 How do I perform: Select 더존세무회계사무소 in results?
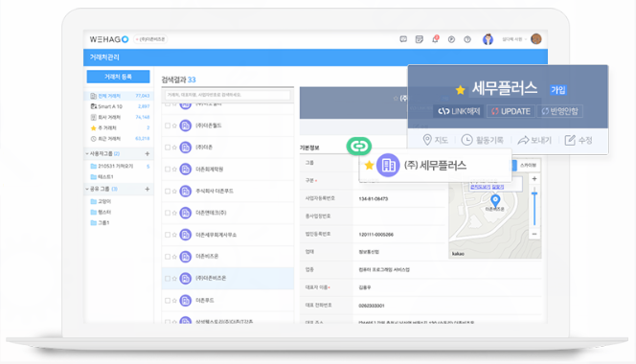point(228,235)
